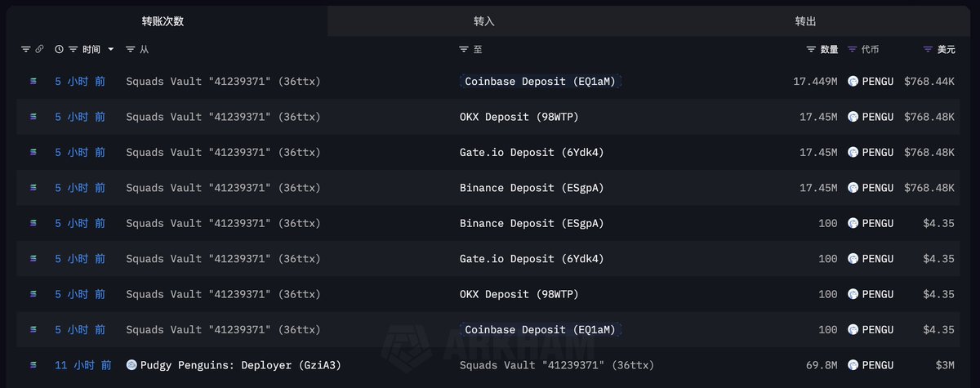Click the 11 小时 前 timestamp link
This screenshot has width=980, height=388.
pos(83,365)
